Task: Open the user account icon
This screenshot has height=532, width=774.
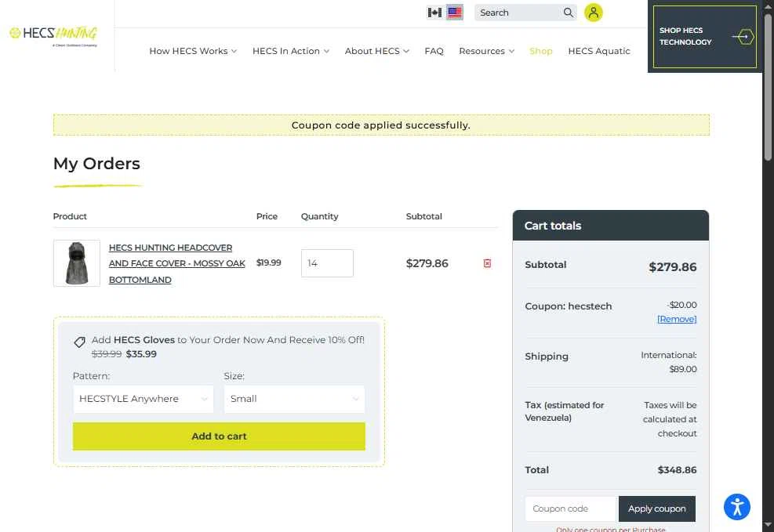Action: click(x=594, y=13)
